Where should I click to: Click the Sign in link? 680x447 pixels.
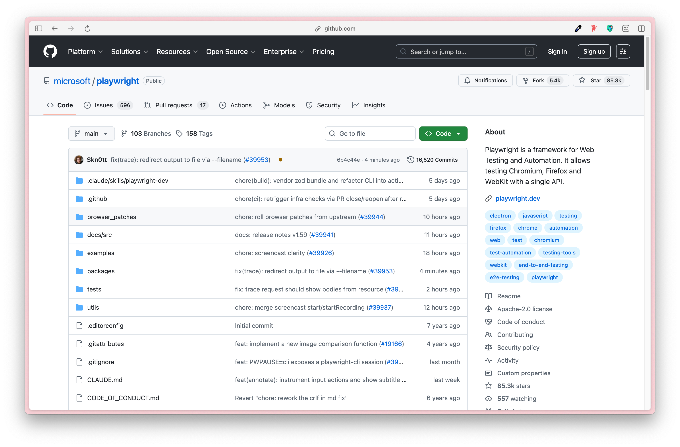(557, 52)
